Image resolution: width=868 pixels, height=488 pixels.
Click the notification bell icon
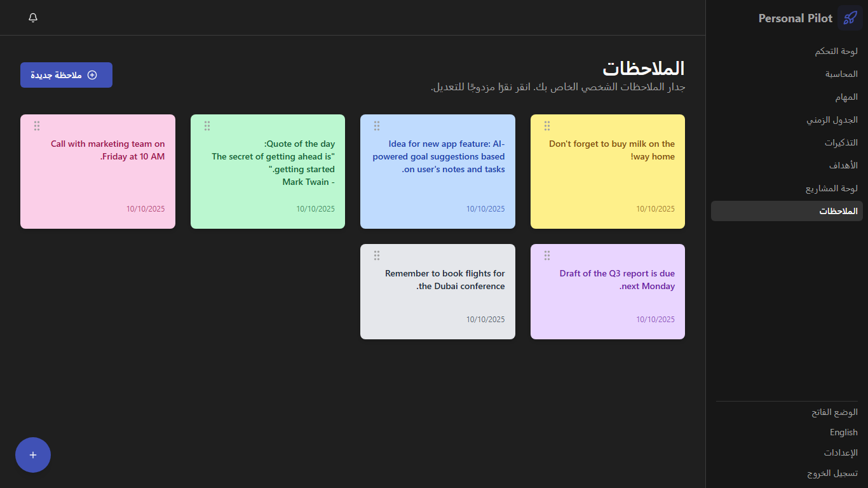33,18
